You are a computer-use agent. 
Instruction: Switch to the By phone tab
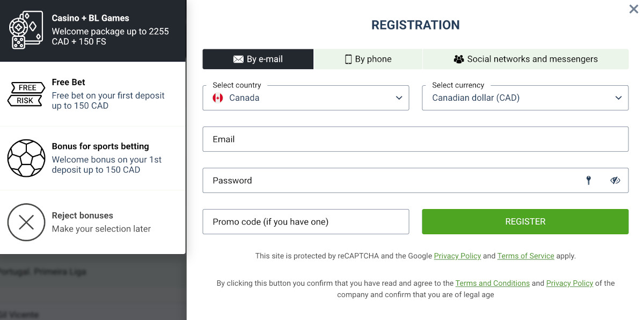(368, 59)
